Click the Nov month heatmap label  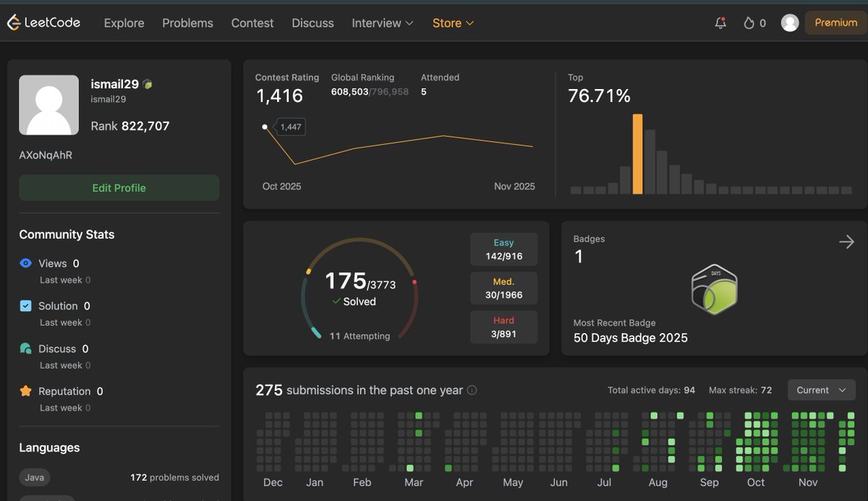808,482
